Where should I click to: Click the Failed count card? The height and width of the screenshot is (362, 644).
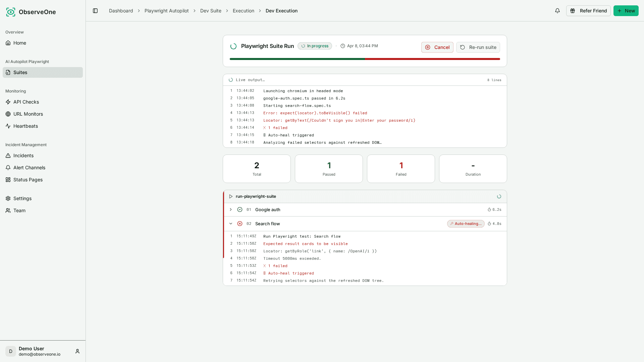pos(401,169)
